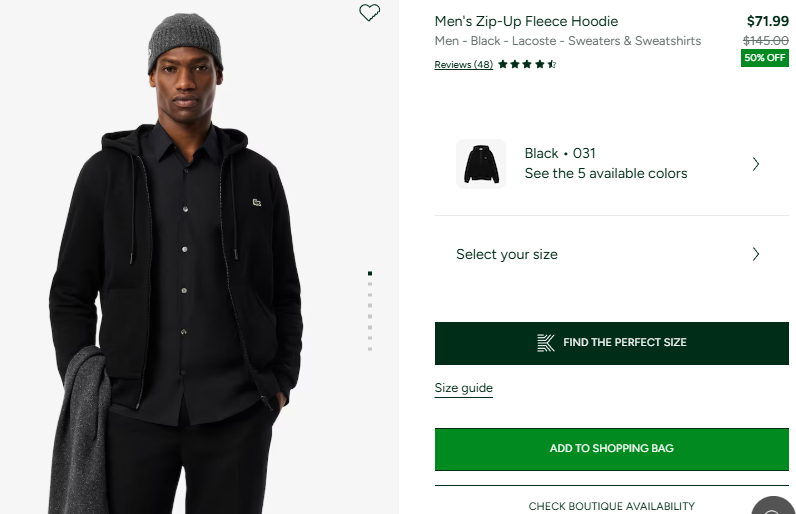This screenshot has height=514, width=796.
Task: Jump to the second image indicator dot
Action: click(x=370, y=284)
